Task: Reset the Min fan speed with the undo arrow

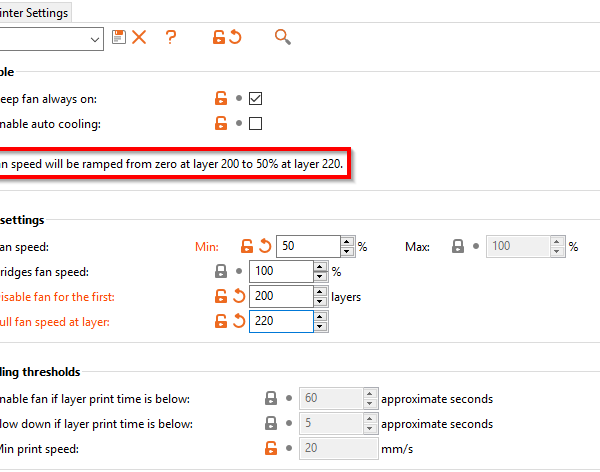Action: point(264,246)
